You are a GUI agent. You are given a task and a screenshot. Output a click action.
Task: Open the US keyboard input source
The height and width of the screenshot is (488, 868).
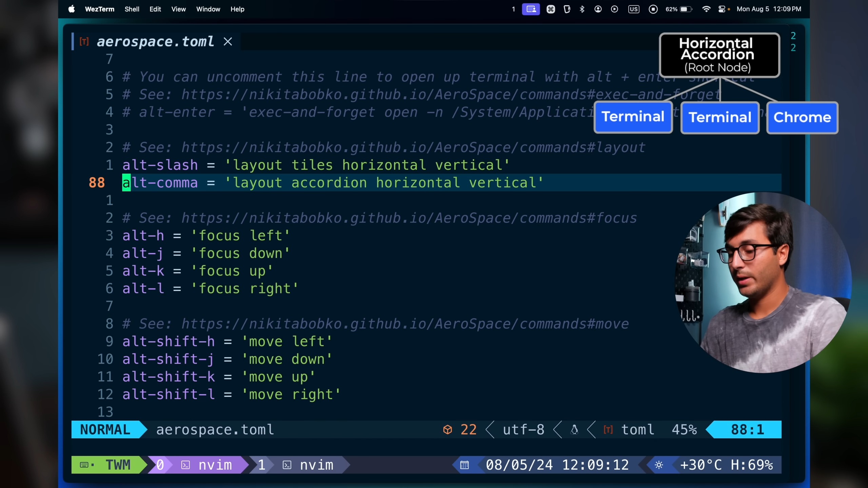click(633, 9)
